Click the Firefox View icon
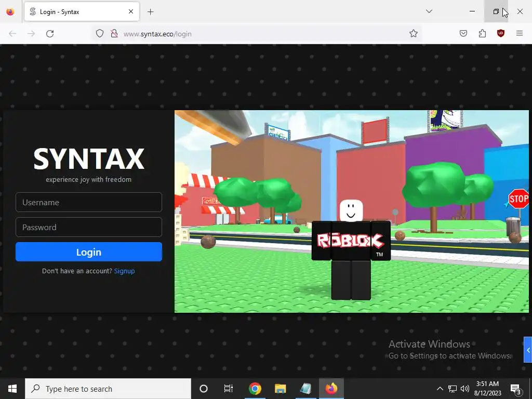 10,11
